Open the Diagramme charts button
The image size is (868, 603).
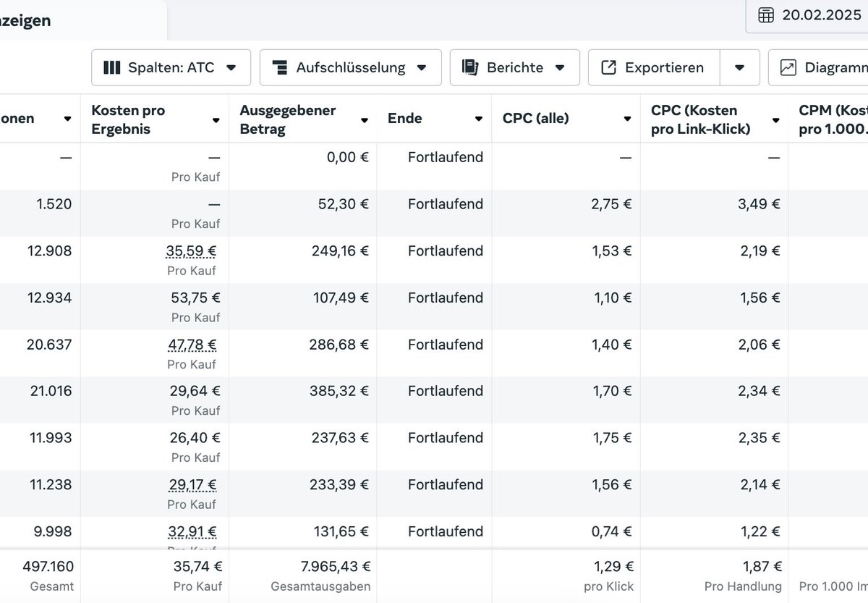point(818,67)
